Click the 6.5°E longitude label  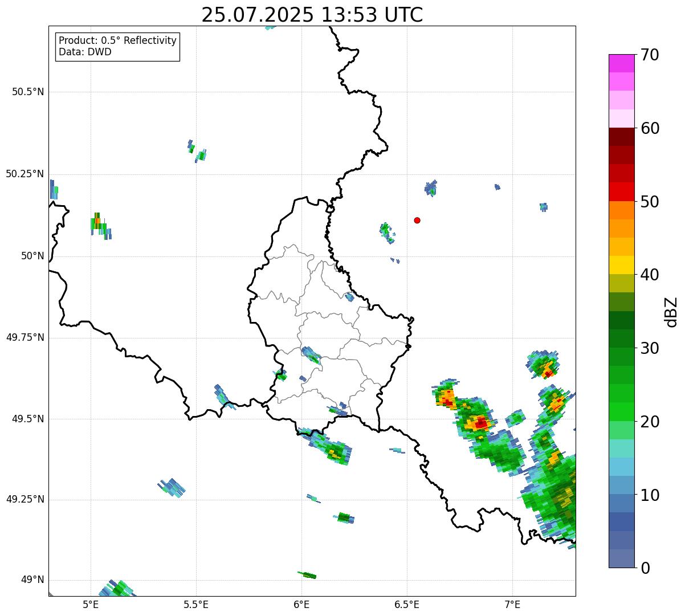(407, 604)
